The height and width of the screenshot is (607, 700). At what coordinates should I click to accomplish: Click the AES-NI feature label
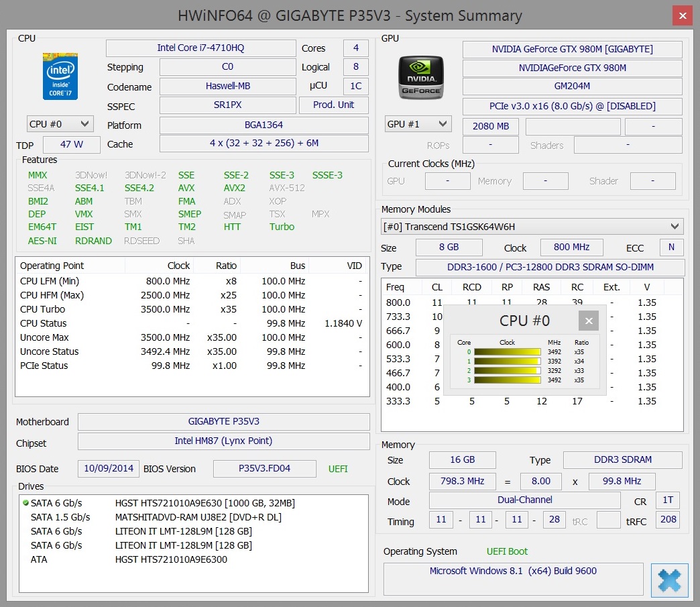(x=42, y=241)
